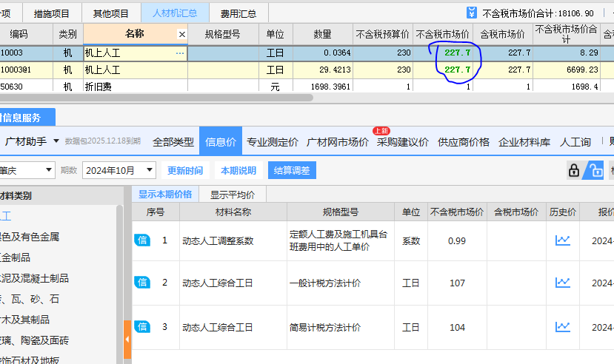Open 供应商价格 tab

(x=463, y=142)
